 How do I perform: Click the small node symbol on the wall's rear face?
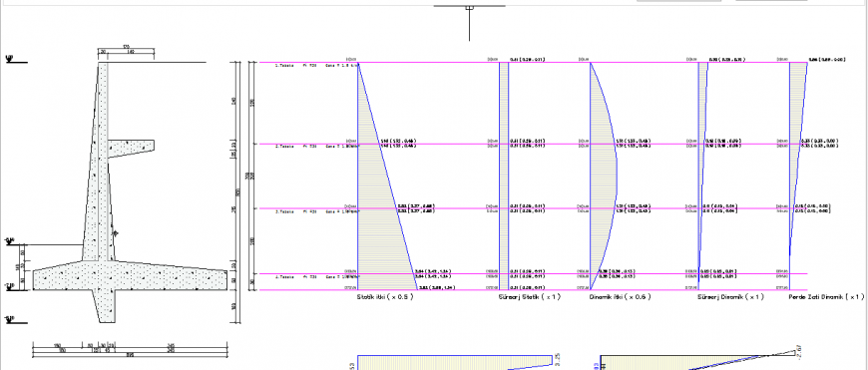115,233
